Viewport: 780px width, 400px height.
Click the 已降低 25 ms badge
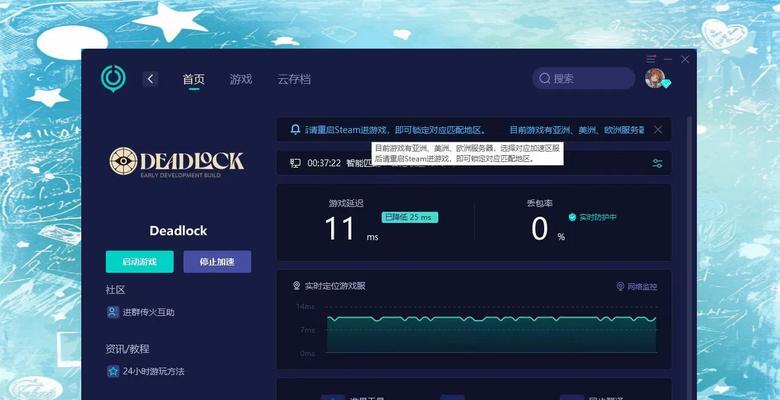tap(410, 217)
